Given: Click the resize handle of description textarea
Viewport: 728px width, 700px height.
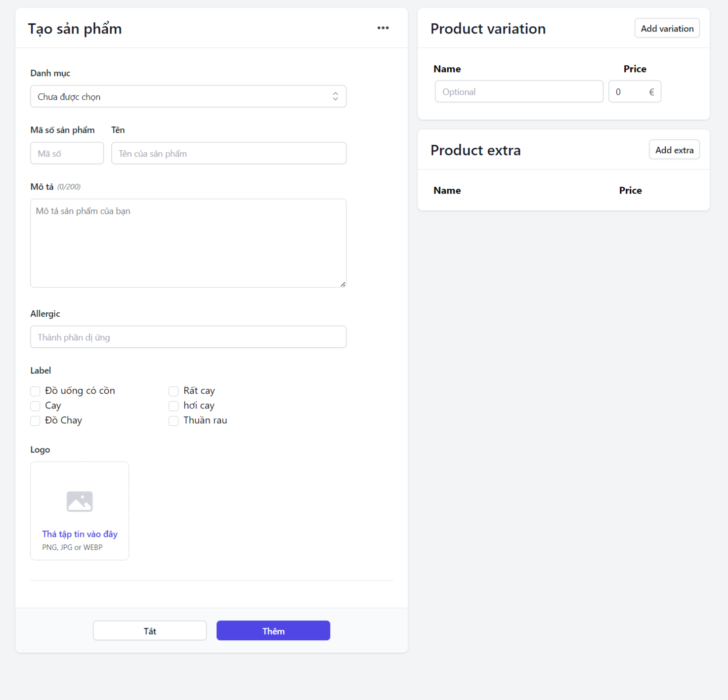Looking at the screenshot, I should pyautogui.click(x=343, y=284).
